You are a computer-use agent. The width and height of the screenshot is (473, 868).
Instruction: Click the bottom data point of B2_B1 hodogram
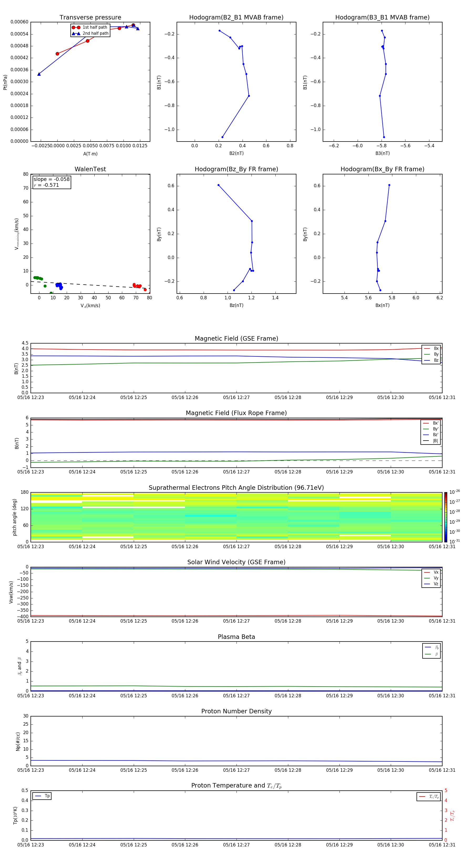tap(222, 137)
